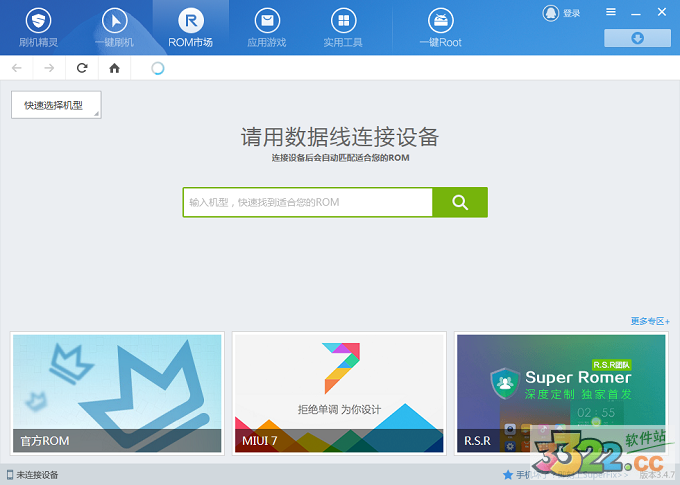
Task: Close the application window
Action: coord(662,12)
